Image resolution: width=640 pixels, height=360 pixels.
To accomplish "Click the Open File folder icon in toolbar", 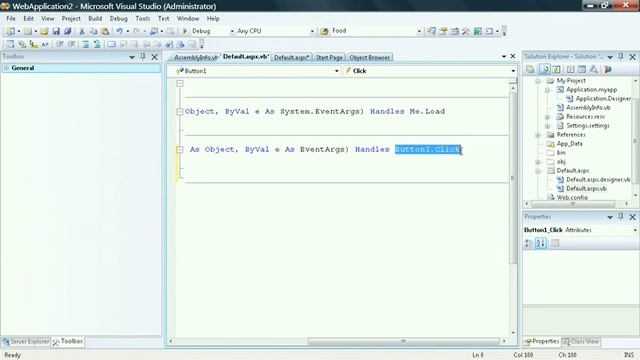I will tap(44, 31).
